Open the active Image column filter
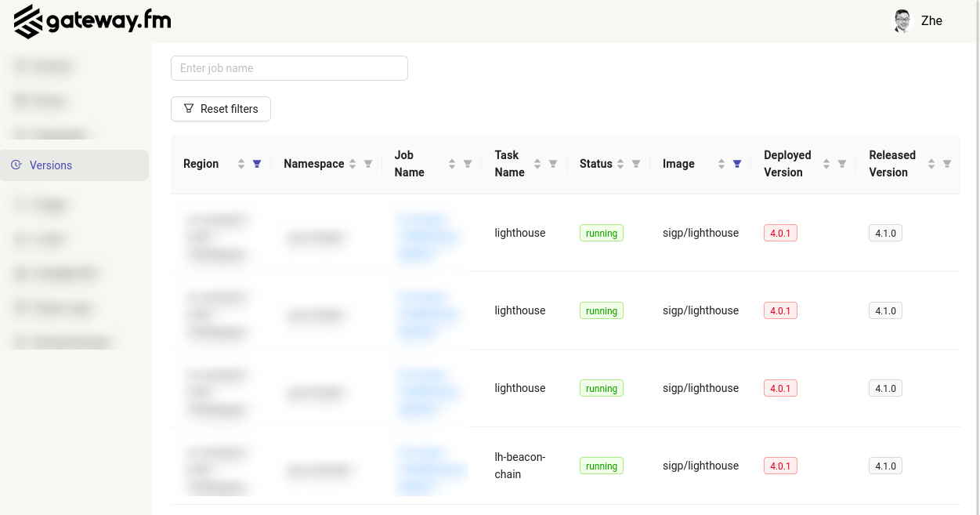This screenshot has width=980, height=515. tap(737, 164)
